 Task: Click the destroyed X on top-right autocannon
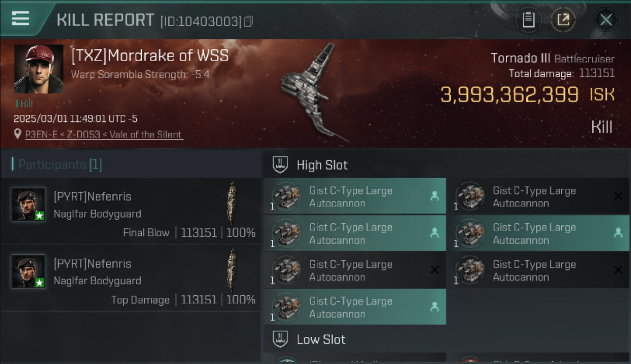pyautogui.click(x=618, y=196)
